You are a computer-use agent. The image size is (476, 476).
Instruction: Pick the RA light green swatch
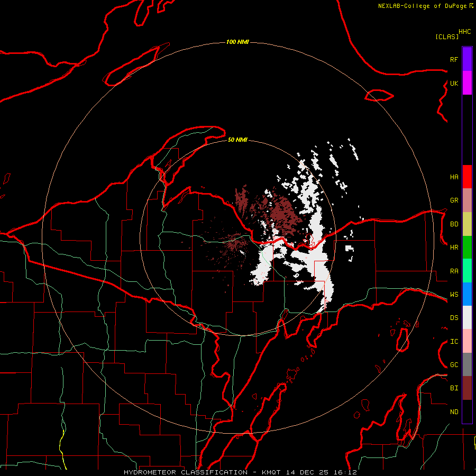coord(467,271)
